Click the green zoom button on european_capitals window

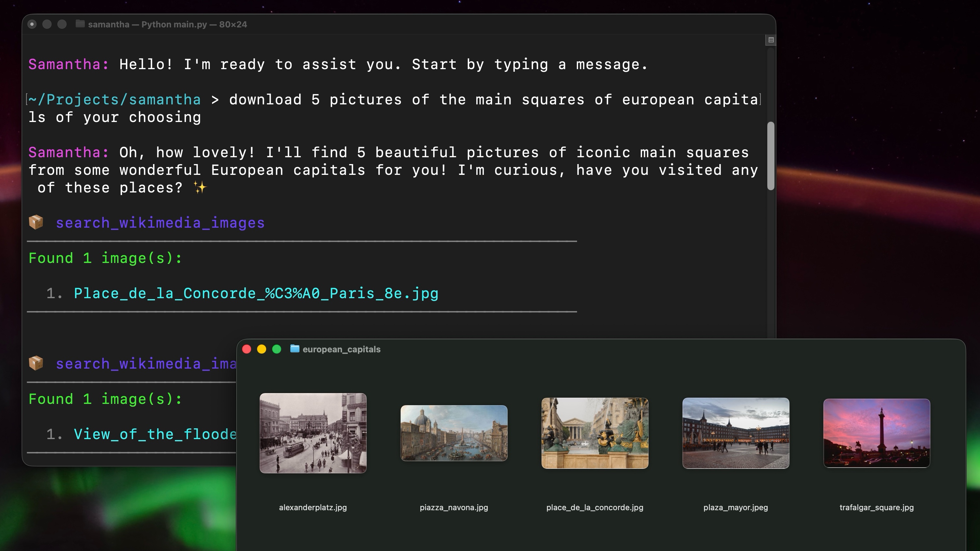pos(277,348)
